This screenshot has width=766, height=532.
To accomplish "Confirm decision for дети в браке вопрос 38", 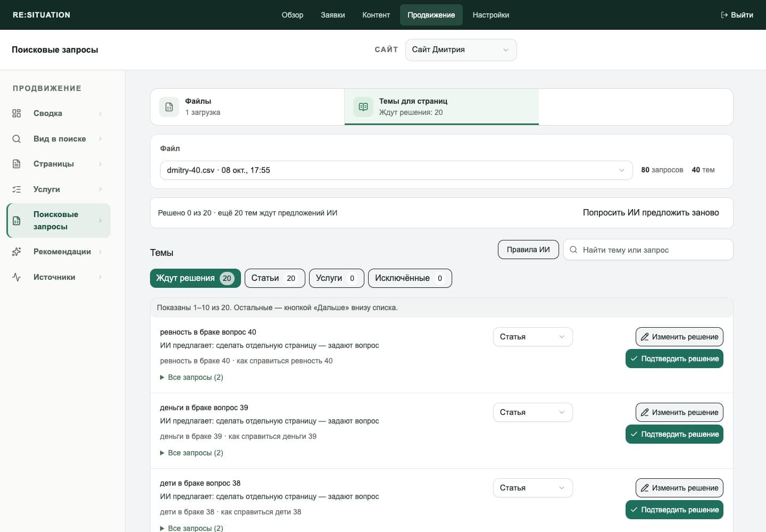I will coord(675,510).
